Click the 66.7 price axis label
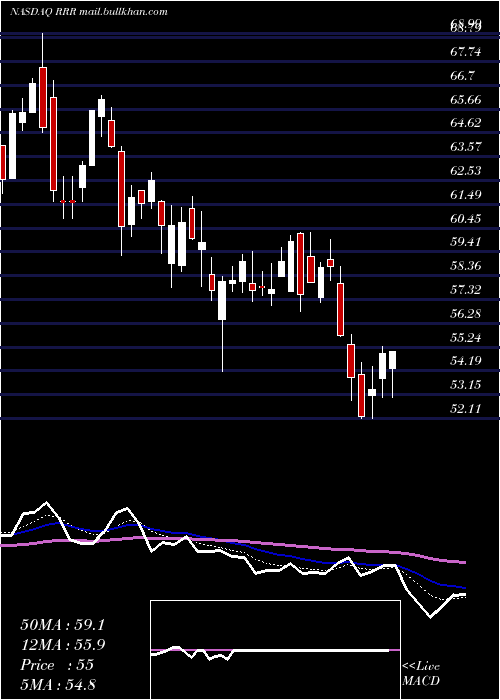Viewport: 500px width, 700px height. click(x=462, y=76)
